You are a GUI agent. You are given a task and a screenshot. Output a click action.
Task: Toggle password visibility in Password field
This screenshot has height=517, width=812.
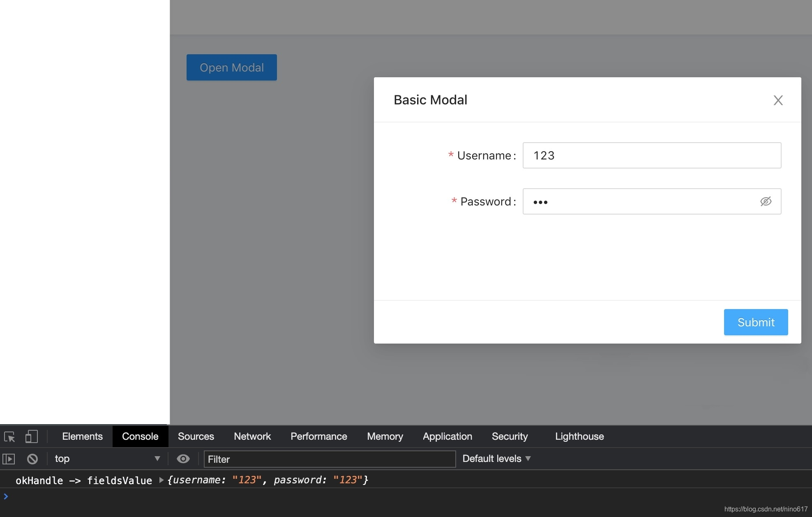pyautogui.click(x=766, y=201)
